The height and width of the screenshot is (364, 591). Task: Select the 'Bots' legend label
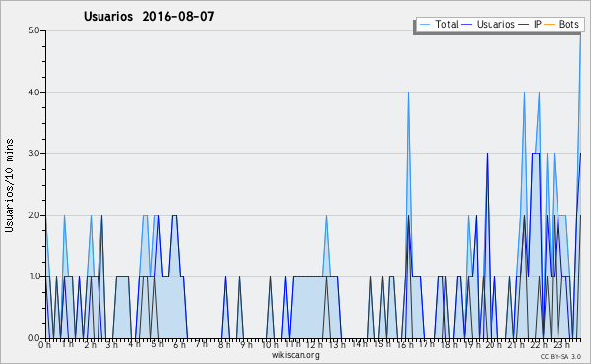[568, 24]
